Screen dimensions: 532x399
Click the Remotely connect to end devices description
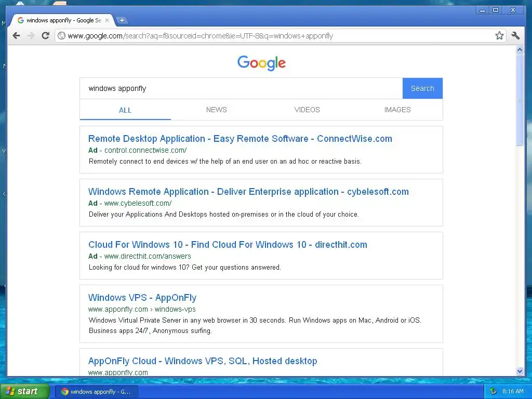(x=225, y=162)
